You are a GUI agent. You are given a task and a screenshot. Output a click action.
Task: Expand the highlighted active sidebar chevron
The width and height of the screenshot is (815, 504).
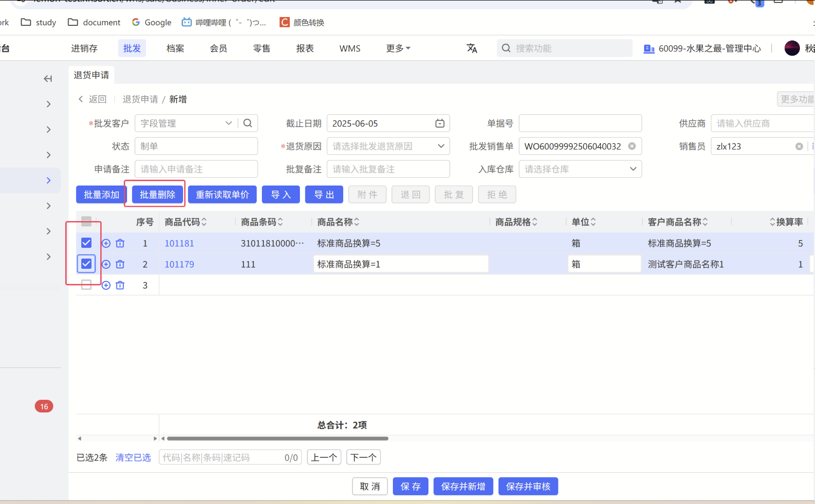pyautogui.click(x=48, y=180)
